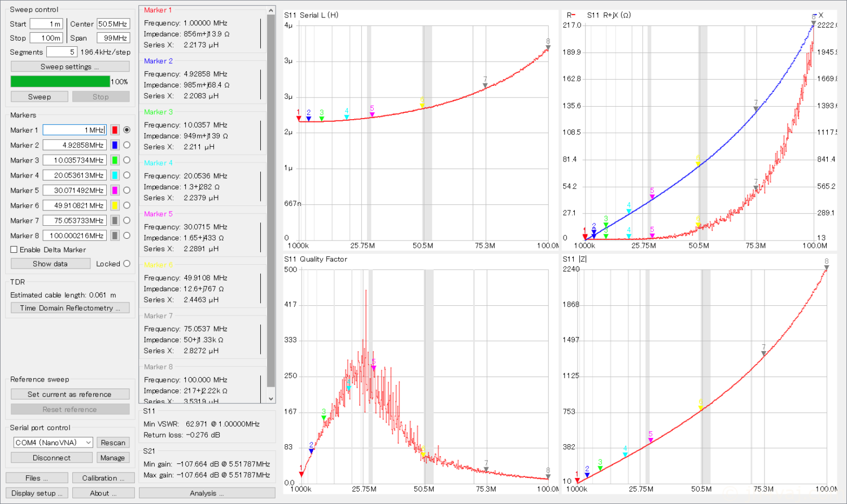Disconnect from the NanoVNA device
Screen dimensions: 847x504
pyautogui.click(x=51, y=458)
